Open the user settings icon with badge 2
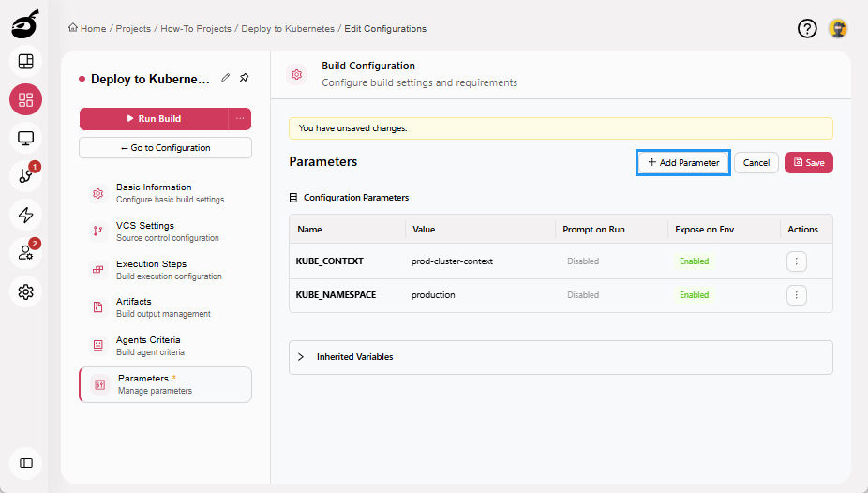Image resolution: width=868 pixels, height=493 pixels. (25, 253)
